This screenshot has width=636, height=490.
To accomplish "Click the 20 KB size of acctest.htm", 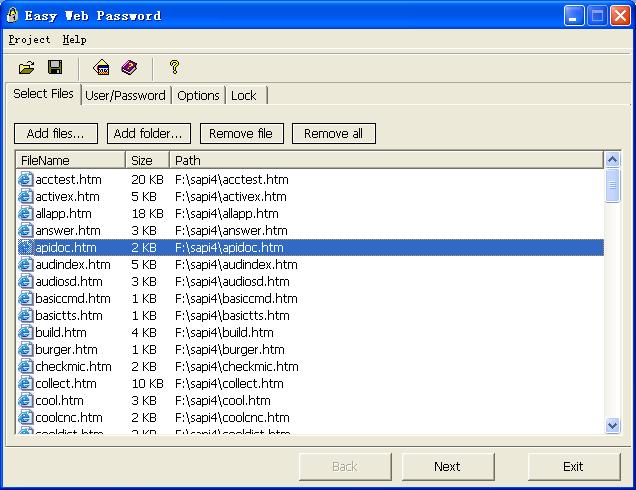I will click(147, 179).
